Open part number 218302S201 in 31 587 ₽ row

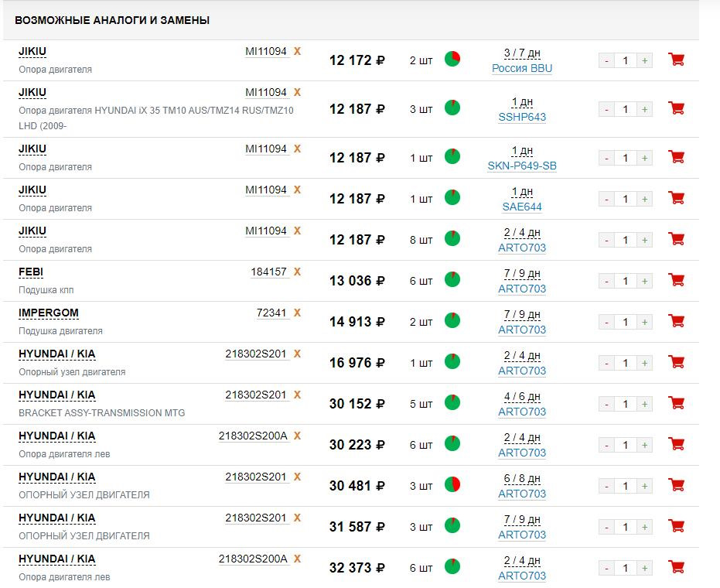[x=256, y=518]
